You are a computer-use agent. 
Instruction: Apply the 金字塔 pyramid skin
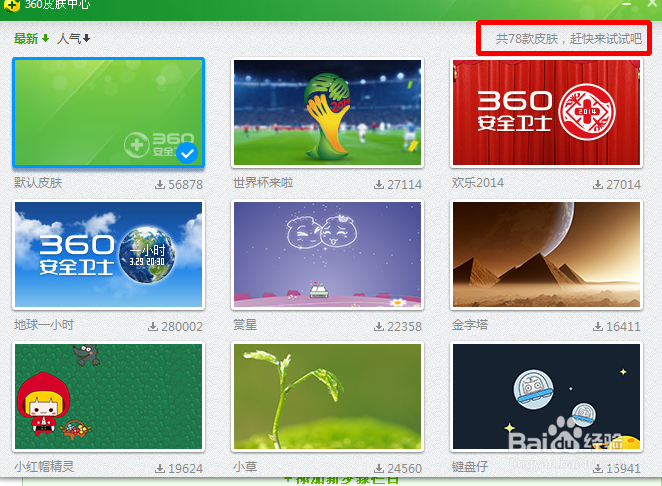[546, 255]
